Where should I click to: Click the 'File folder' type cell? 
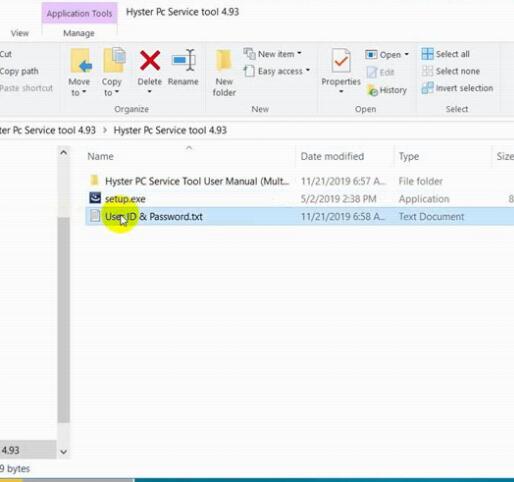(x=421, y=181)
